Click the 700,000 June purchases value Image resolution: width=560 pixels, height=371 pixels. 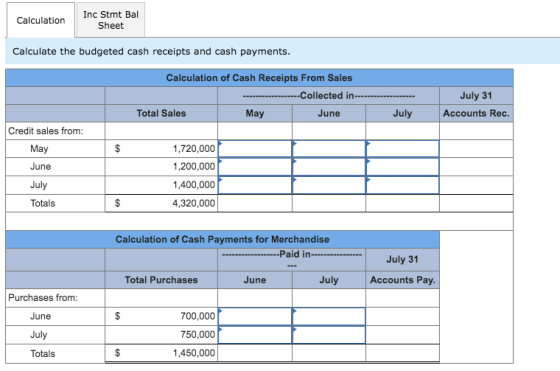pyautogui.click(x=198, y=316)
